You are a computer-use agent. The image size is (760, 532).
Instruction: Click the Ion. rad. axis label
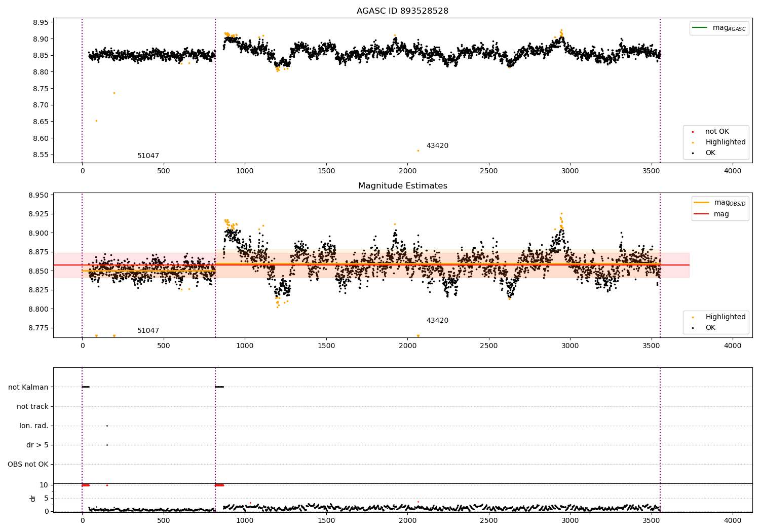34,426
